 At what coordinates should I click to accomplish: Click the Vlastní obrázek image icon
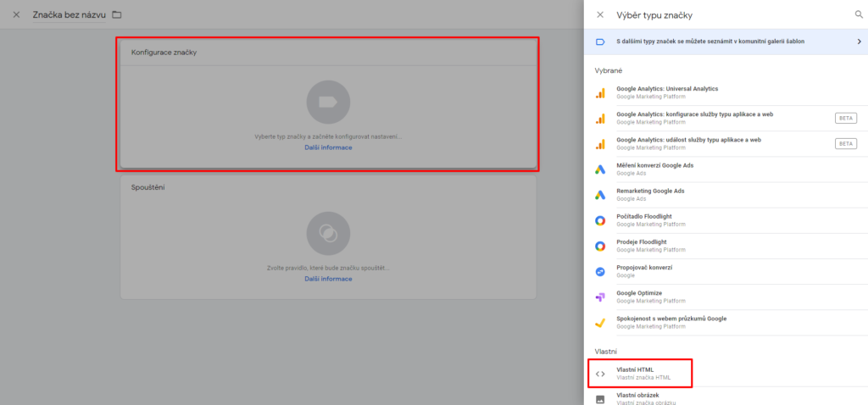pyautogui.click(x=600, y=399)
